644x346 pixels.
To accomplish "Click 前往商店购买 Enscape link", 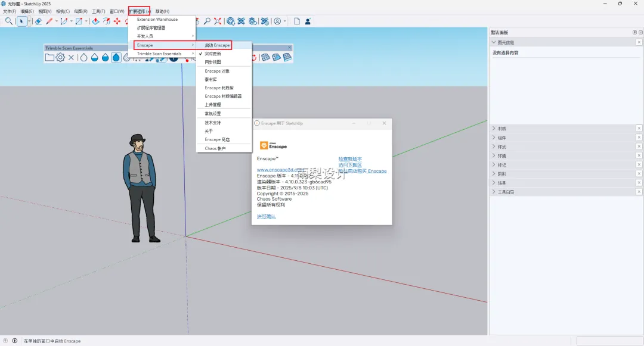I will click(363, 171).
